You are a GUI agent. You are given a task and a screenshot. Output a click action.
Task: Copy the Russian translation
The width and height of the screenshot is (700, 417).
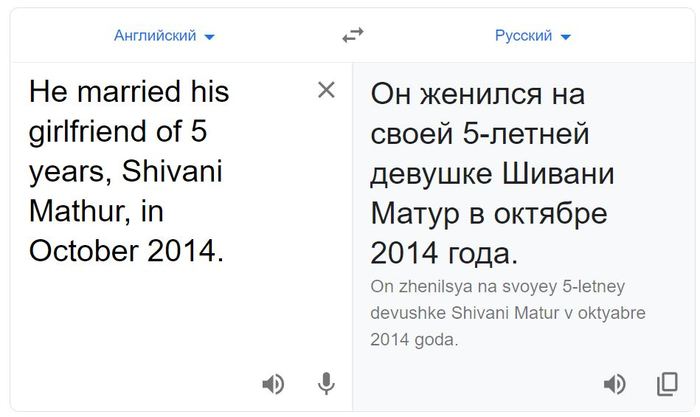[666, 384]
